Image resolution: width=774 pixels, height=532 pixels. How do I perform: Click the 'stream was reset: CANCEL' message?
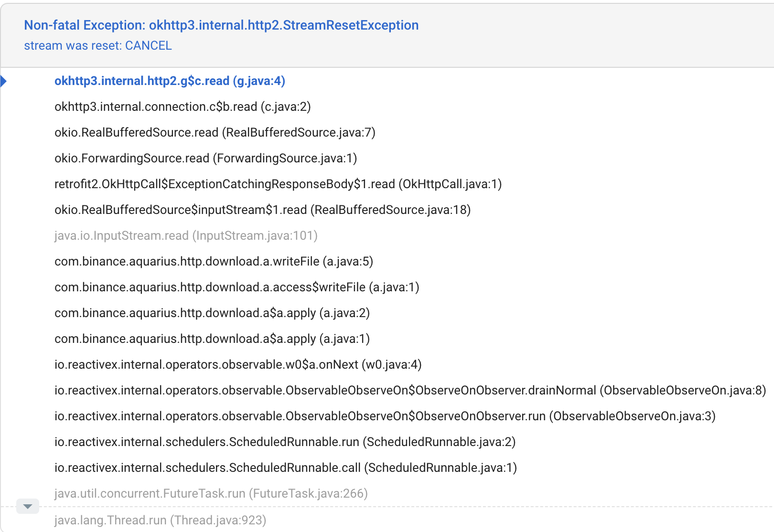click(98, 46)
